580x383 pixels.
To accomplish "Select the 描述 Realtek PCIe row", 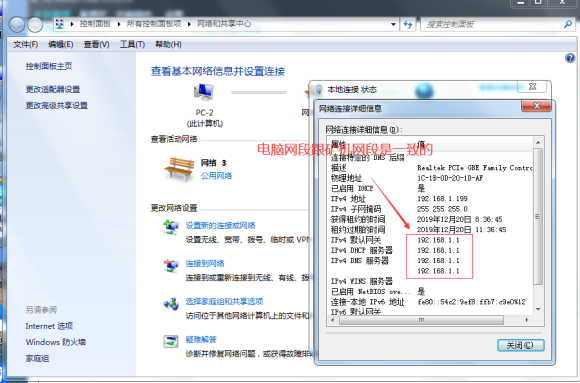I will (x=431, y=168).
